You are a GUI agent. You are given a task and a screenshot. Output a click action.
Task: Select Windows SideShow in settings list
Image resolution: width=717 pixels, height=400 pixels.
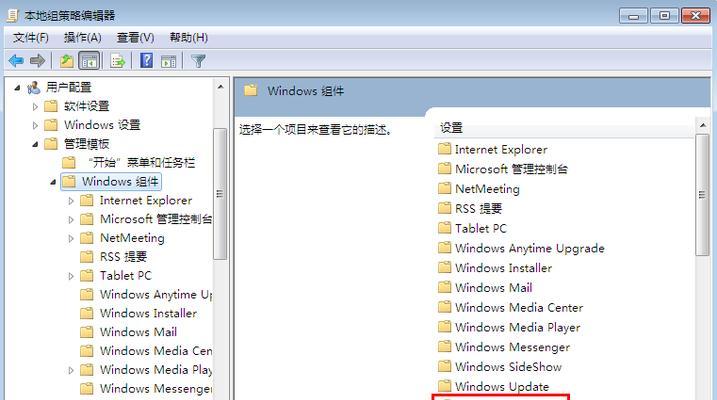[x=508, y=367]
